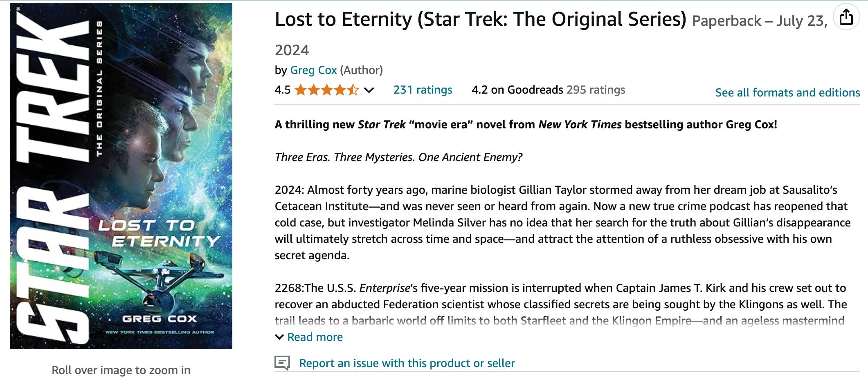868x381 pixels.
Task: Click the 4.5 rating number
Action: (282, 90)
